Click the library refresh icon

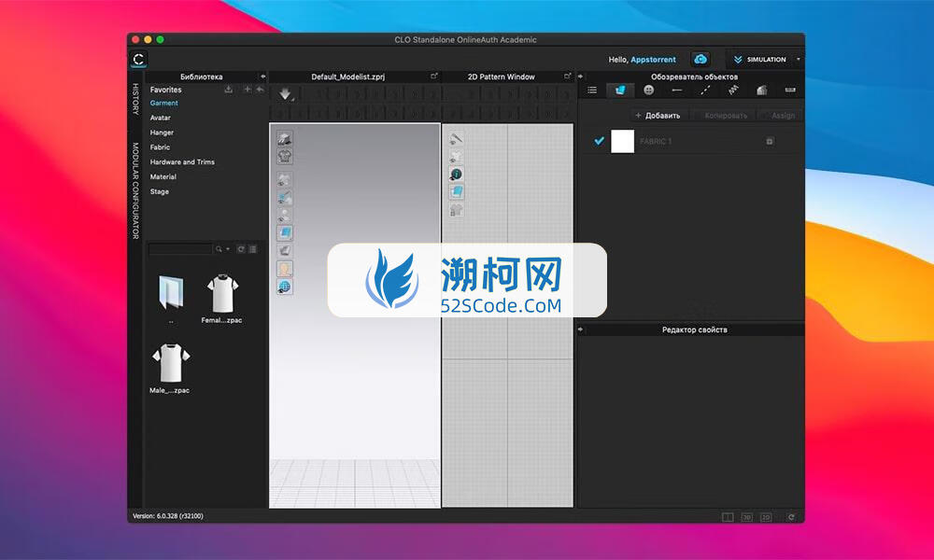tap(241, 249)
